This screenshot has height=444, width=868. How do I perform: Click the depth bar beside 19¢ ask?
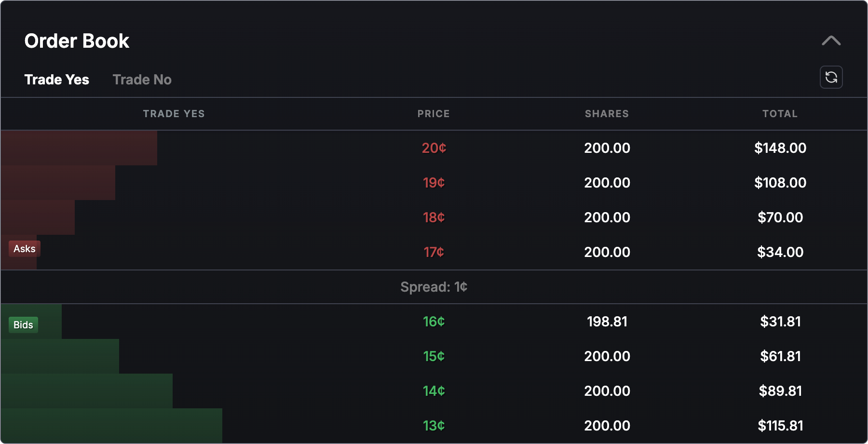coord(58,183)
